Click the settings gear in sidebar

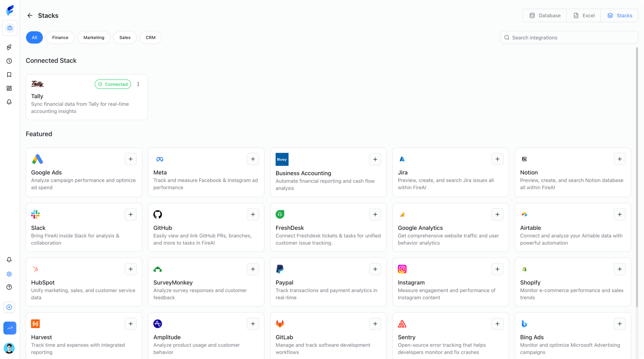tap(9, 274)
